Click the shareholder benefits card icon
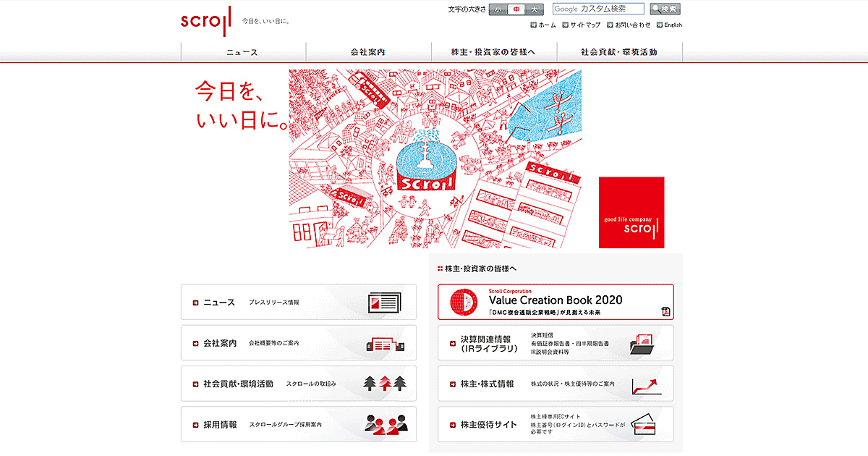This screenshot has width=868, height=456. tap(643, 425)
